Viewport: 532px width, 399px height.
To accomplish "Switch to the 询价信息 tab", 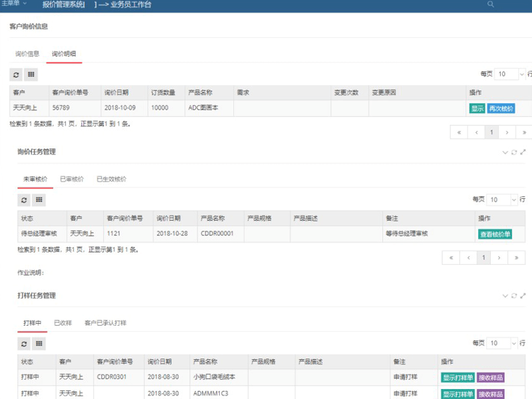I will tap(27, 54).
